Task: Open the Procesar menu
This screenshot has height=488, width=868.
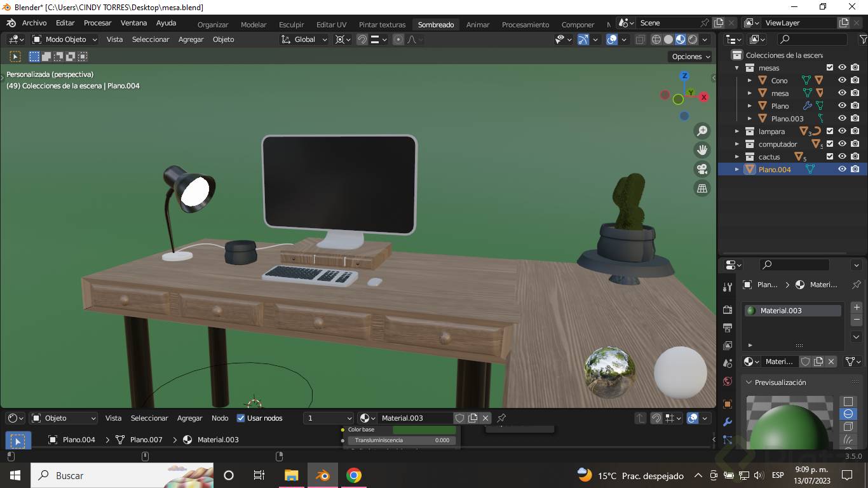Action: point(97,23)
